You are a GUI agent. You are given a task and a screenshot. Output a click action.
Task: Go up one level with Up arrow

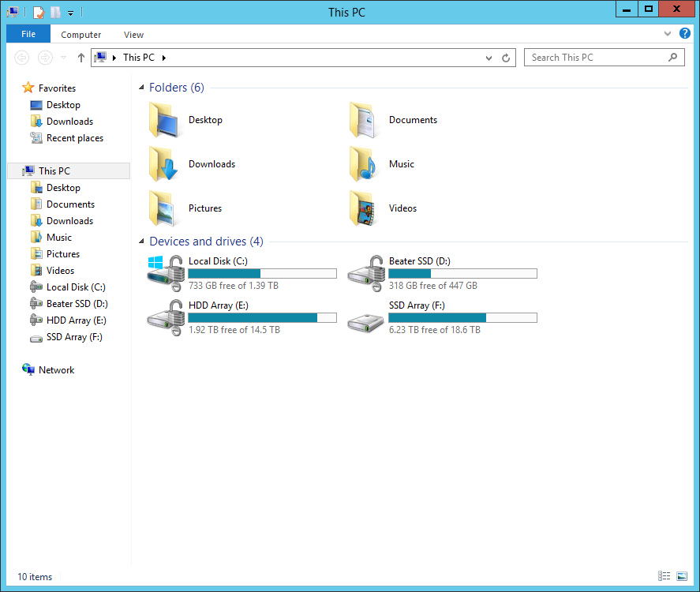(x=80, y=58)
